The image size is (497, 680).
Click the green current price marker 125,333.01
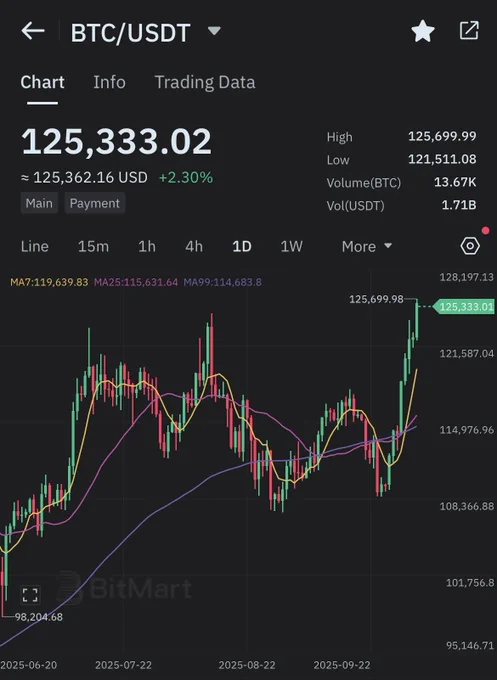point(464,307)
